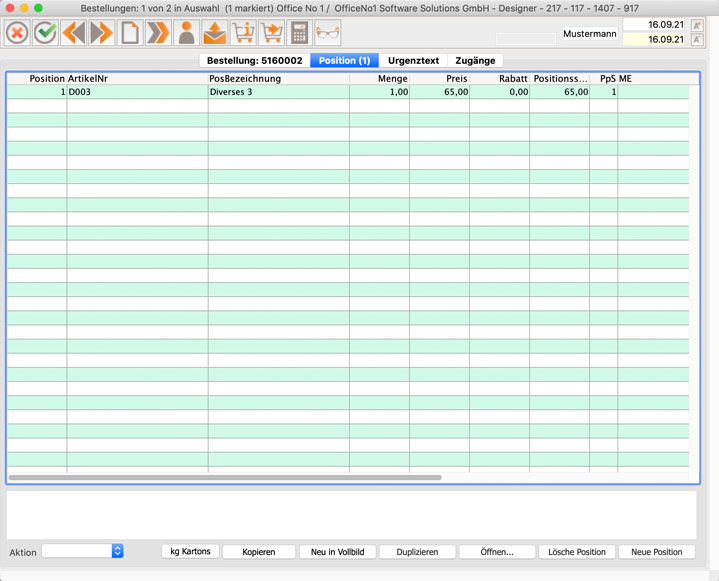719x581 pixels.
Task: Click the orange double chevron icon
Action: (x=158, y=33)
